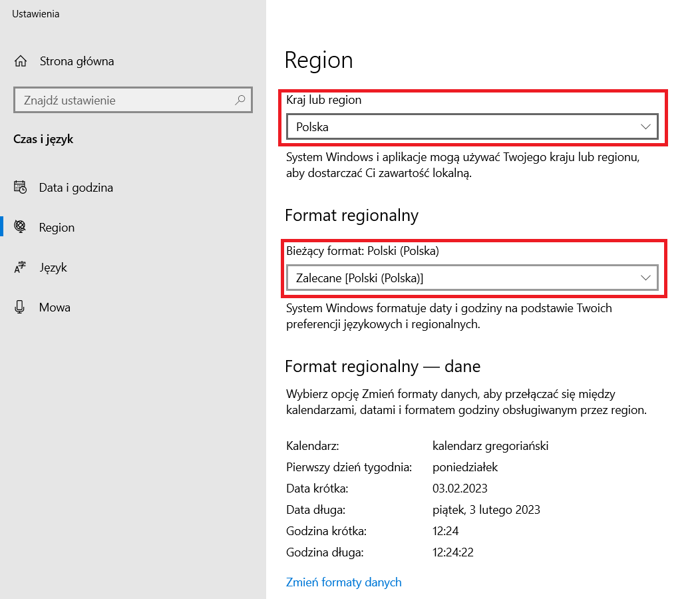The image size is (700, 599).
Task: Open the Mowa settings page
Action: coord(55,307)
